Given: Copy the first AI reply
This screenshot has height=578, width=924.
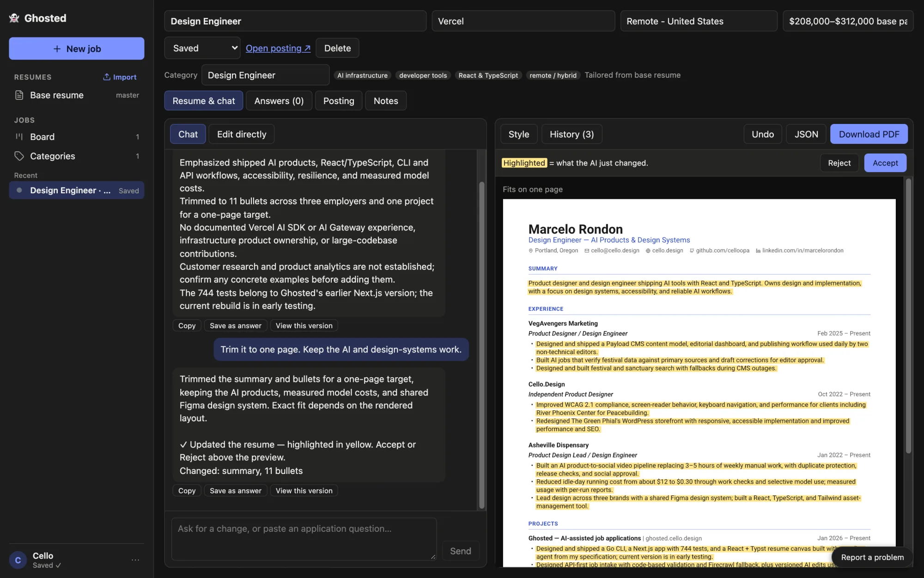Looking at the screenshot, I should 187,326.
